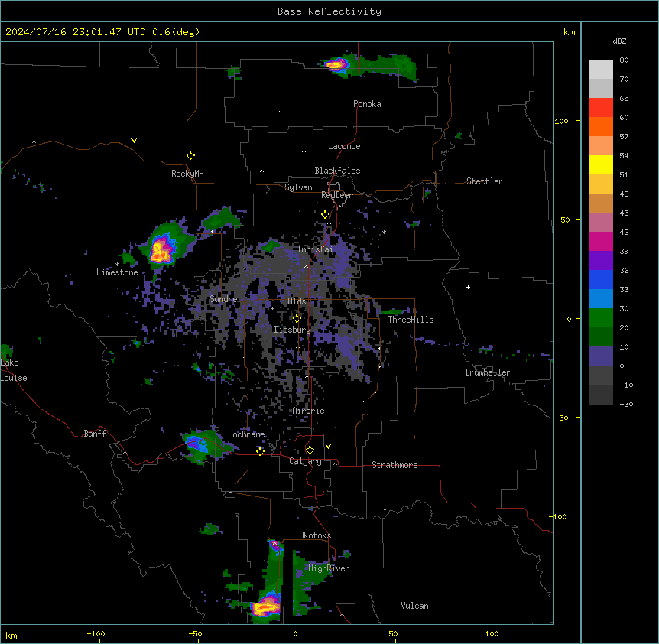Click the Sundre label
This screenshot has width=659, height=644.
[x=223, y=299]
